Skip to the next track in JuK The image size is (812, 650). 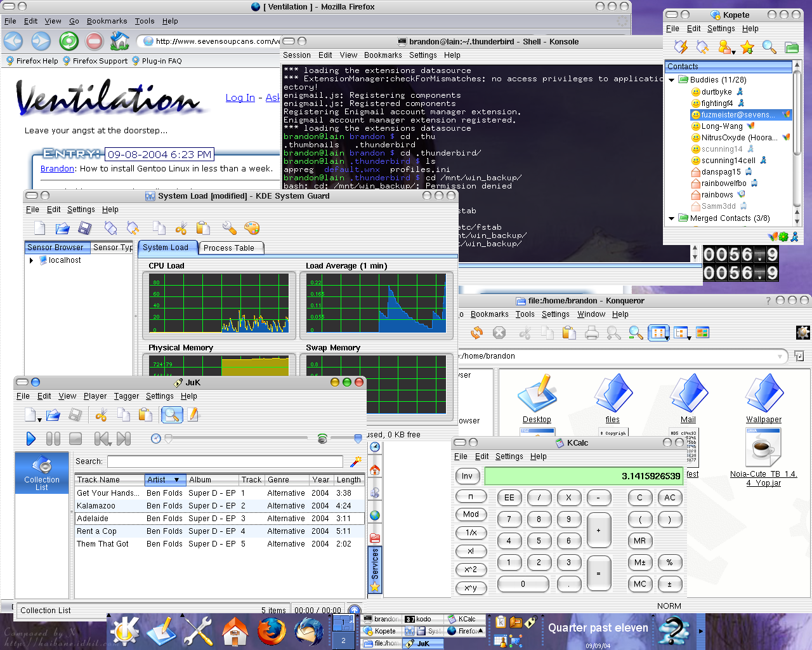point(124,439)
